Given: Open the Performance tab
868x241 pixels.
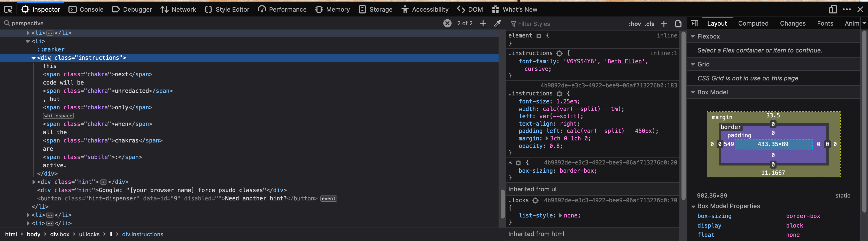Looking at the screenshot, I should 282,9.
